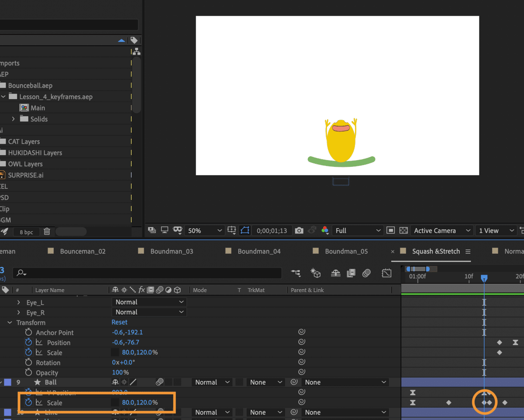
Task: Open the Squash &Stretch panel menu
Action: 468,251
